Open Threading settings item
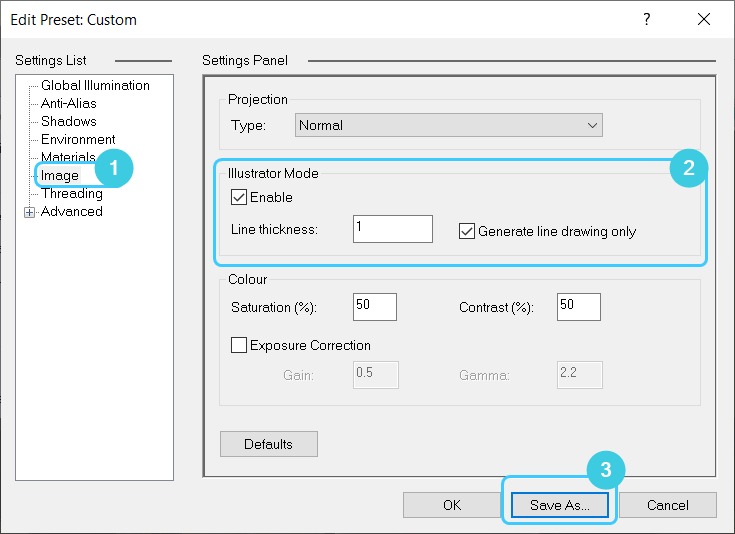Image resolution: width=735 pixels, height=534 pixels. pos(72,193)
